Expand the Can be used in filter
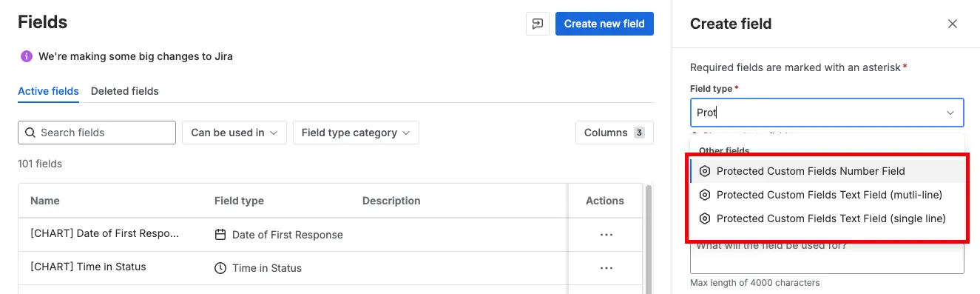Viewport: 980px width, 294px height. pyautogui.click(x=234, y=133)
